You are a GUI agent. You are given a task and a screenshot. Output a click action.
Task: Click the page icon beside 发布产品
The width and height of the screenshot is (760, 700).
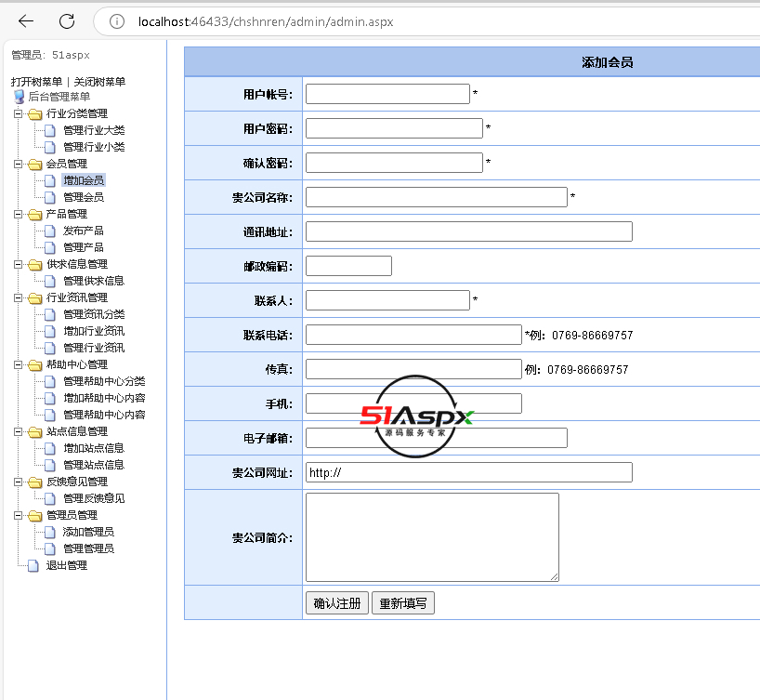coord(50,231)
